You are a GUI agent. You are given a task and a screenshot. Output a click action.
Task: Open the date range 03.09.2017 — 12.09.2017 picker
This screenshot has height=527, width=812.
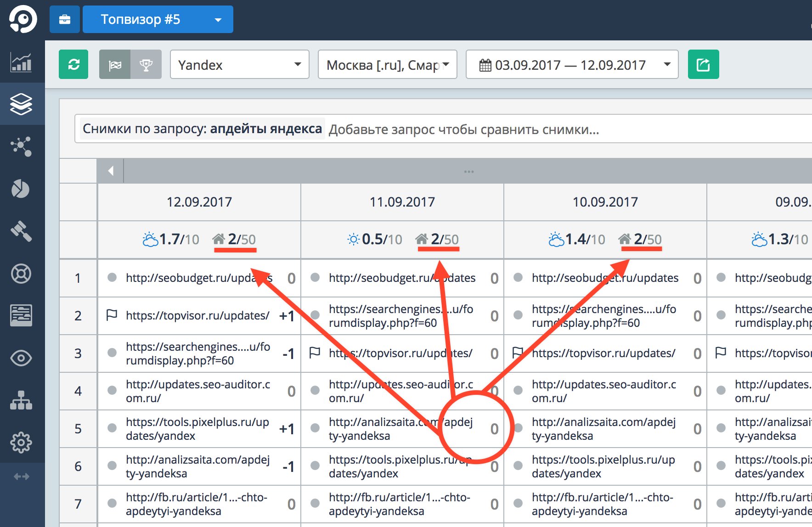pos(572,64)
